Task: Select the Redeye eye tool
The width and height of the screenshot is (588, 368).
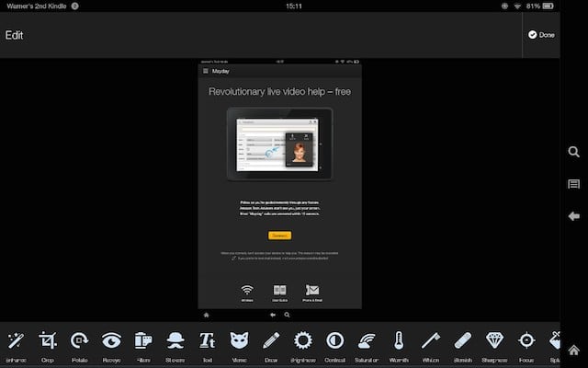Action: point(111,347)
